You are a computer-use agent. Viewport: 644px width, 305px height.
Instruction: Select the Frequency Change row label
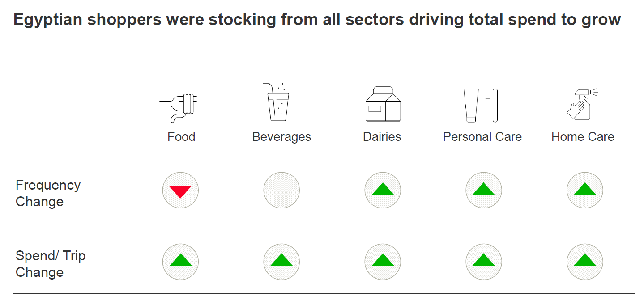pos(48,193)
